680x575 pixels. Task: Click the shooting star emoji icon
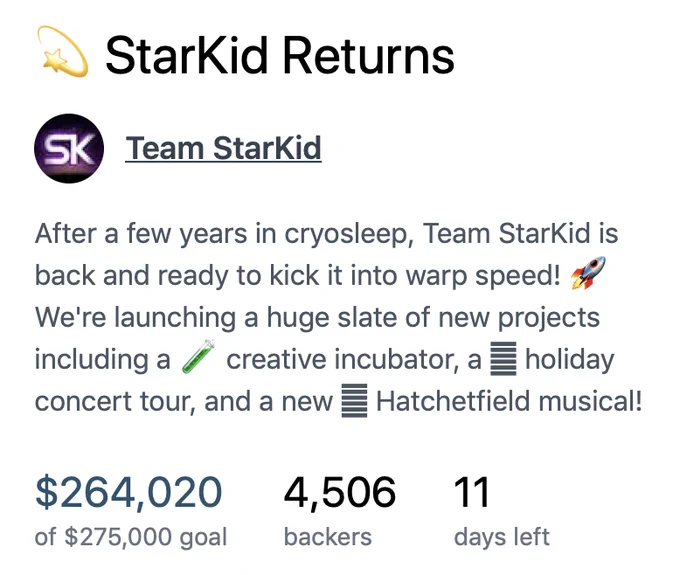click(62, 52)
